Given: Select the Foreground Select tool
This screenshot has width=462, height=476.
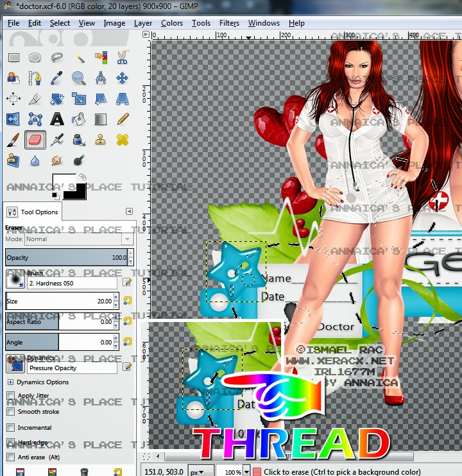Looking at the screenshot, I should click(x=13, y=78).
